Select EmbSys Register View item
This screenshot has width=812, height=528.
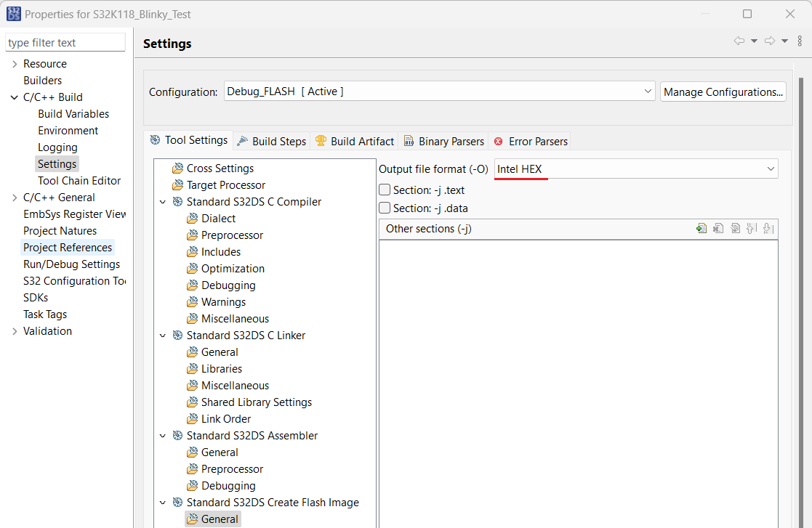[x=74, y=214]
